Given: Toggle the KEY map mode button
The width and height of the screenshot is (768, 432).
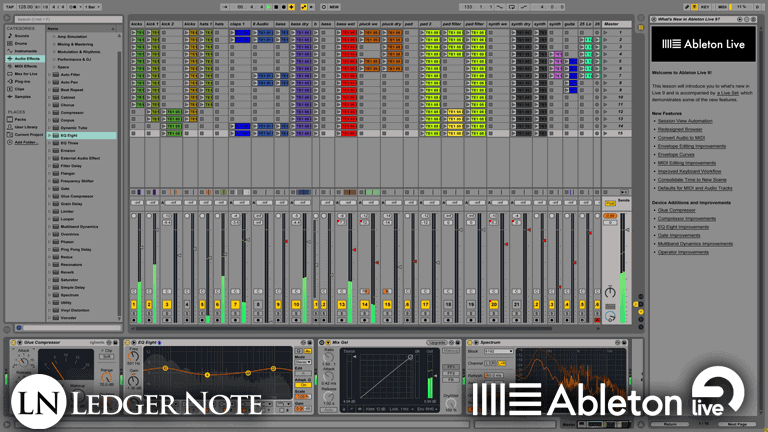Looking at the screenshot, I should click(x=705, y=7).
